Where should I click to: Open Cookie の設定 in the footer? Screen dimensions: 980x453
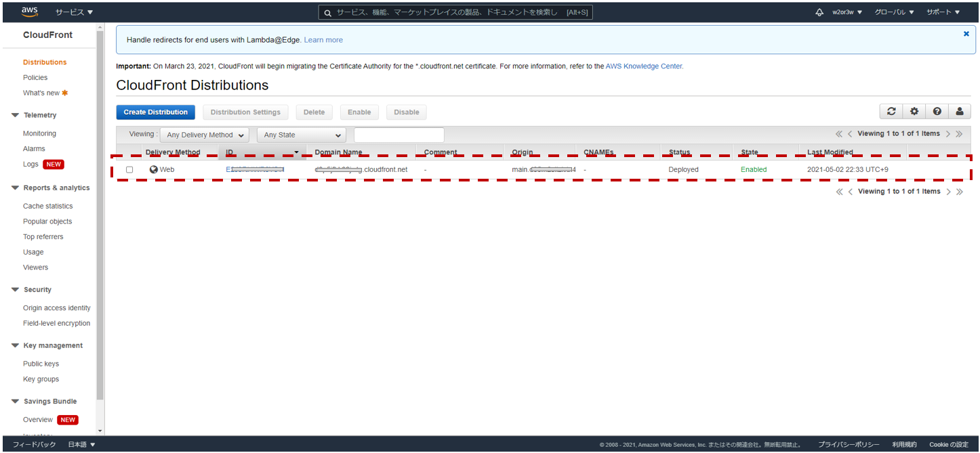[x=949, y=444]
